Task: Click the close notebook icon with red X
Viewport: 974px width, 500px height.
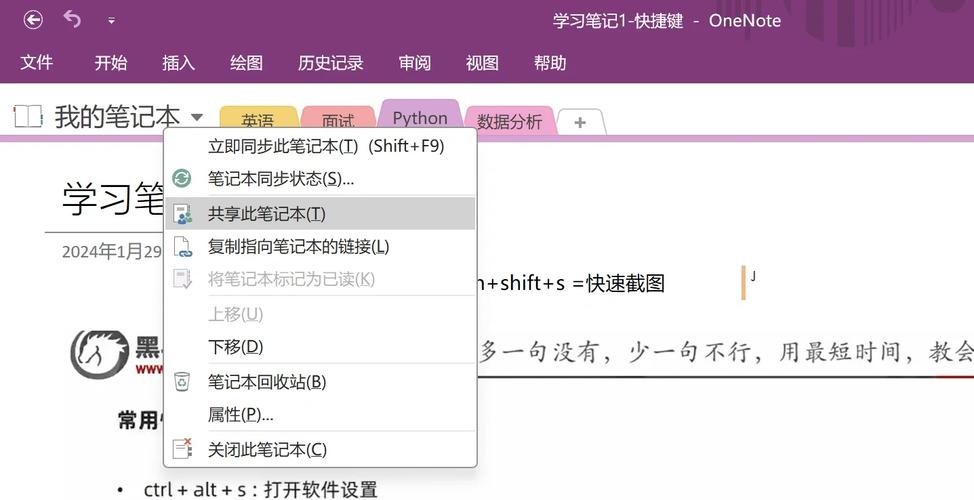Action: pyautogui.click(x=182, y=448)
